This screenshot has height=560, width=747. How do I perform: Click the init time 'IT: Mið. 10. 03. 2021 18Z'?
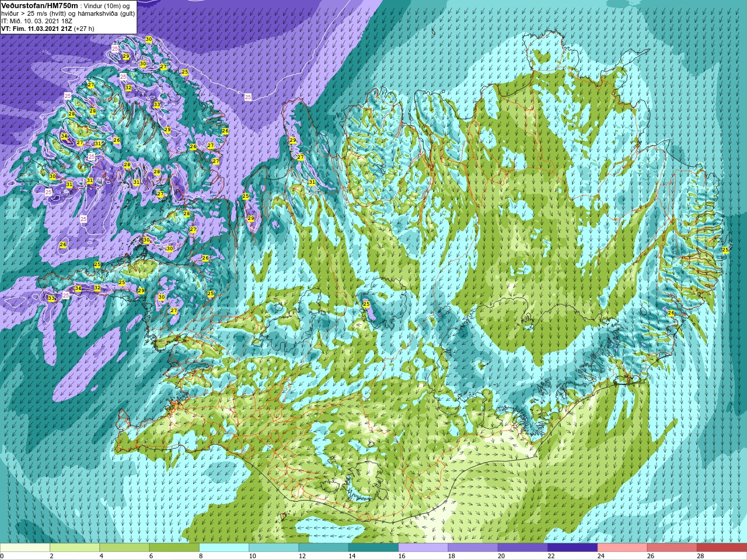coord(37,20)
